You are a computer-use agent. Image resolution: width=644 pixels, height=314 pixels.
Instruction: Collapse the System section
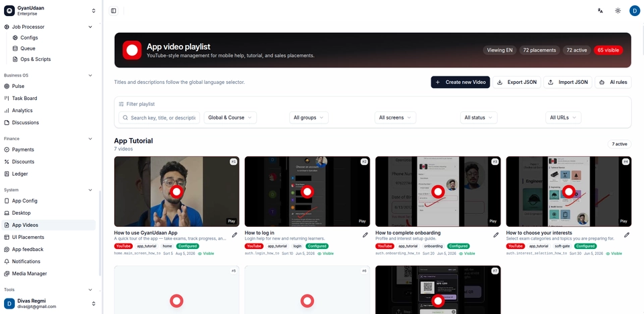click(x=91, y=190)
